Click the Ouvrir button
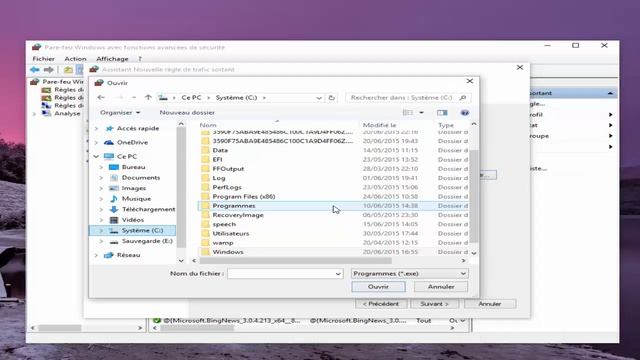The image size is (640, 360). 378,287
